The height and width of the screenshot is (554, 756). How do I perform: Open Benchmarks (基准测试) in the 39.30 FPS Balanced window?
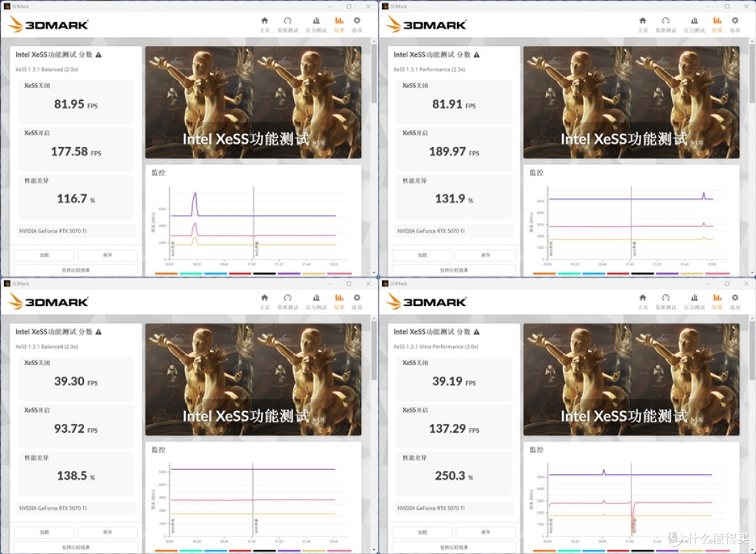pos(288,302)
